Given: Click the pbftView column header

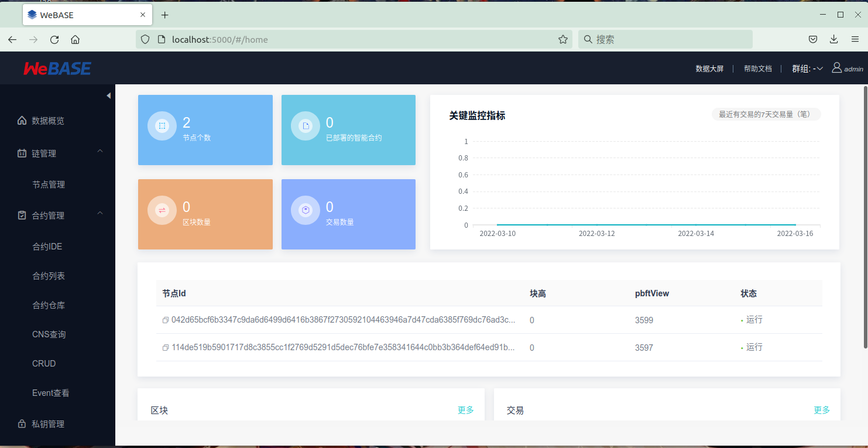Looking at the screenshot, I should [x=652, y=293].
